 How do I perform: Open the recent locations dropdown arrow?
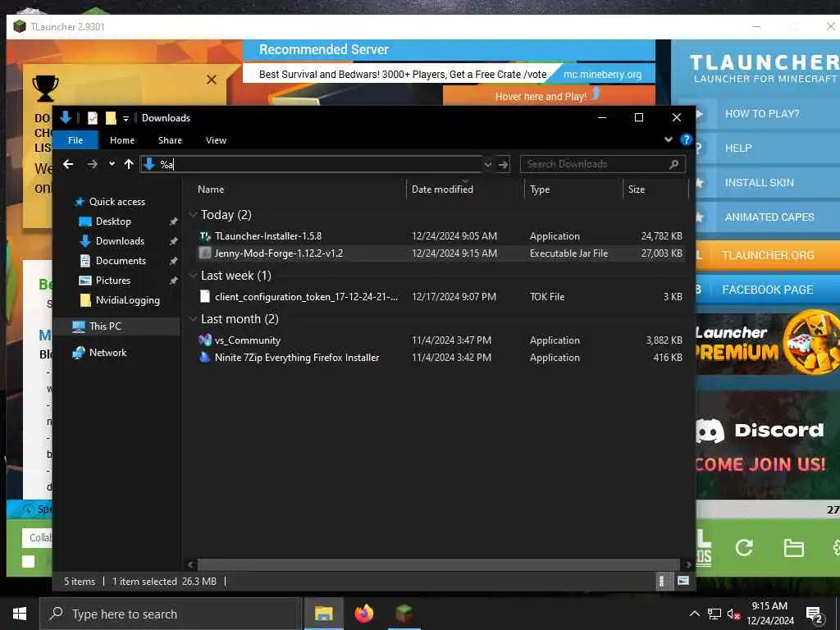pos(112,164)
